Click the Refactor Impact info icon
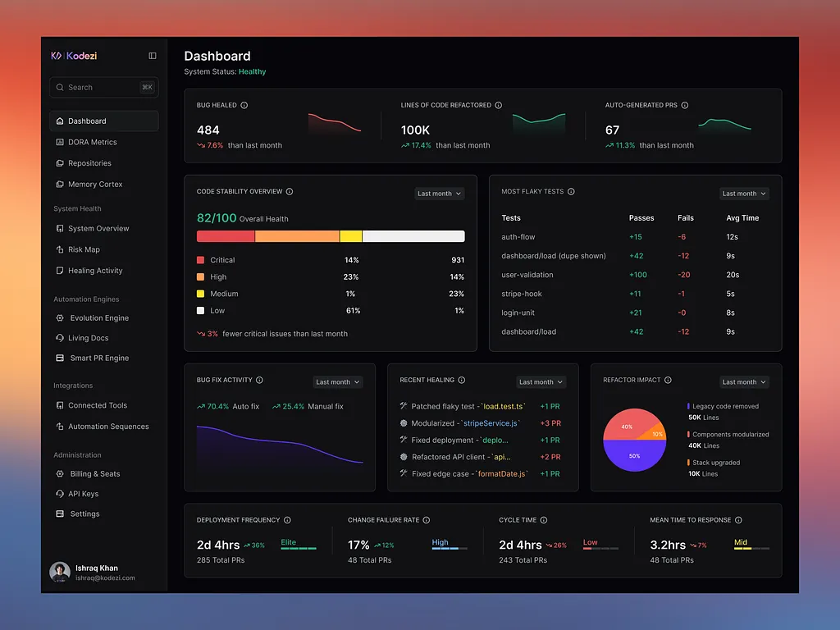Screen dimensions: 840x630 [x=668, y=380]
